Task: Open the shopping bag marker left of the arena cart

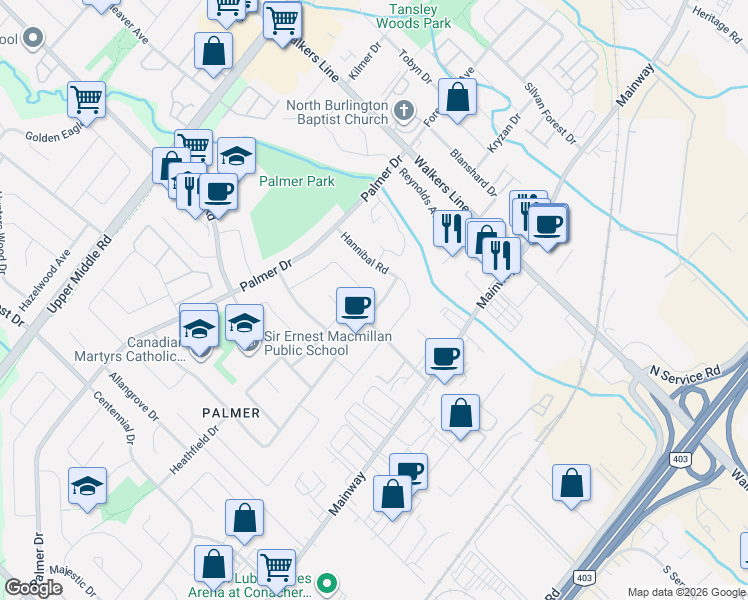Action: (x=213, y=565)
